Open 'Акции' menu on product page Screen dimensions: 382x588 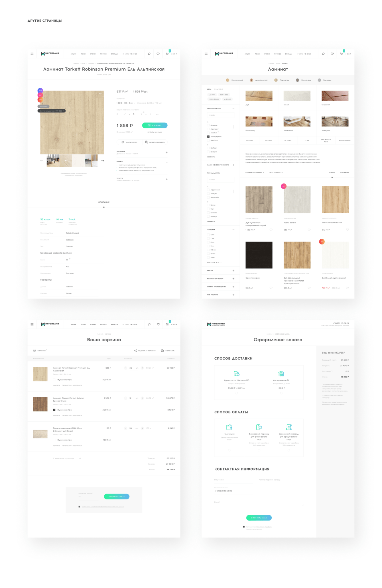pos(74,54)
